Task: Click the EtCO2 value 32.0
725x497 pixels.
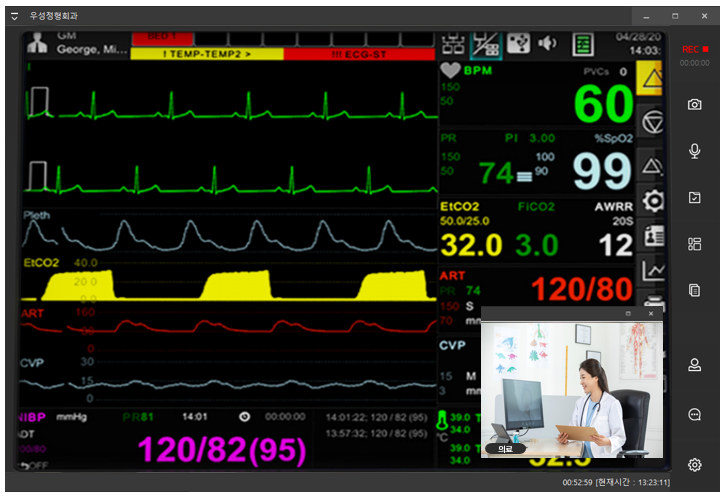Action: [x=471, y=245]
